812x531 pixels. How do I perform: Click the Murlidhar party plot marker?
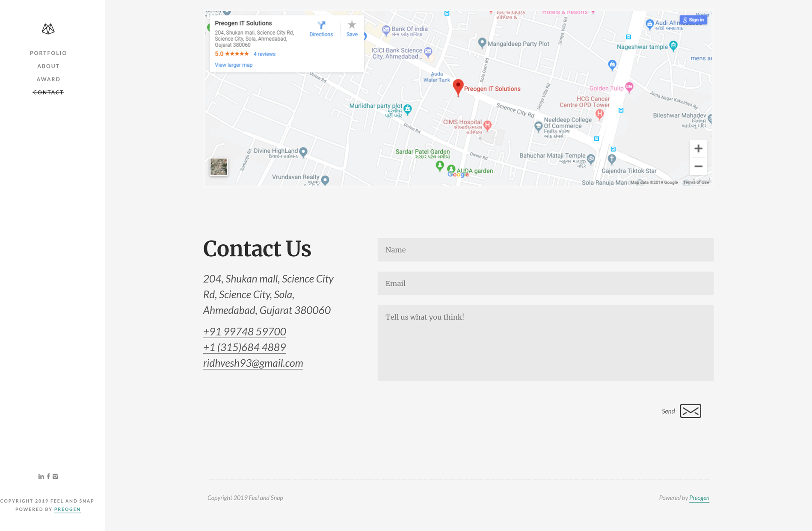[x=408, y=109]
